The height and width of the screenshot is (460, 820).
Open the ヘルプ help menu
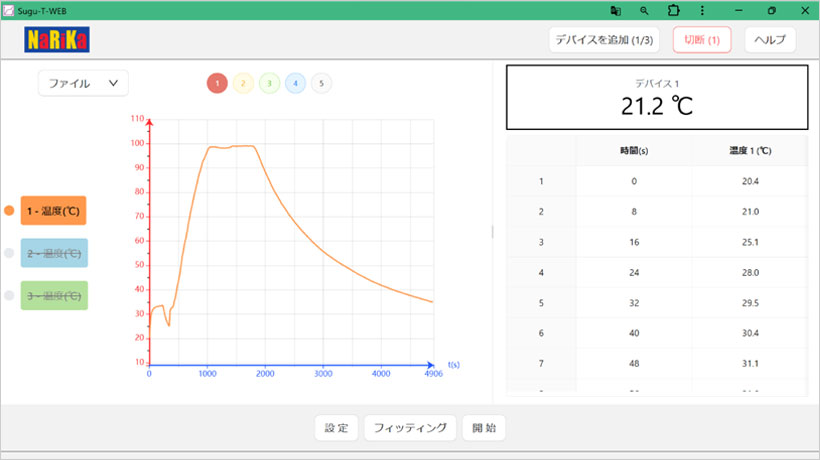click(770, 40)
